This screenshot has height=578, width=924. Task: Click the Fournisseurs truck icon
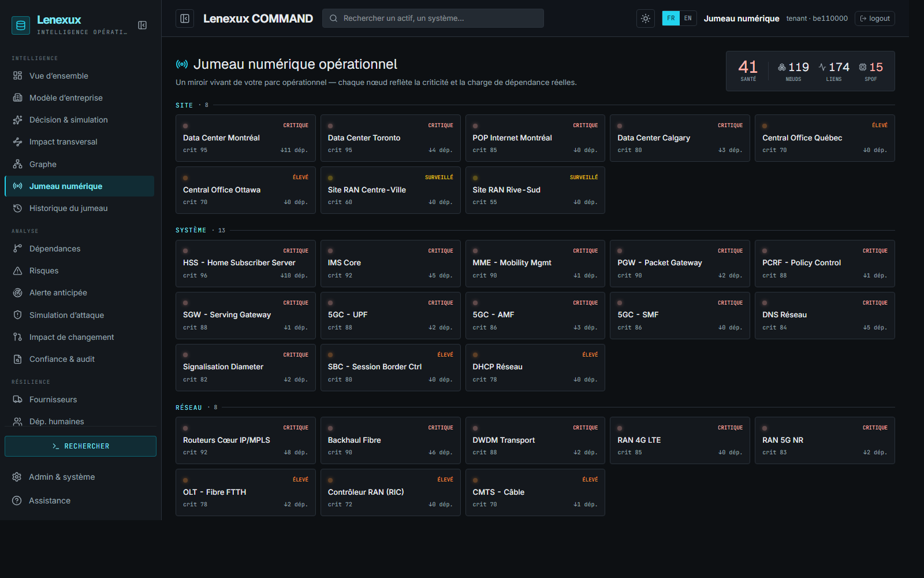(17, 399)
